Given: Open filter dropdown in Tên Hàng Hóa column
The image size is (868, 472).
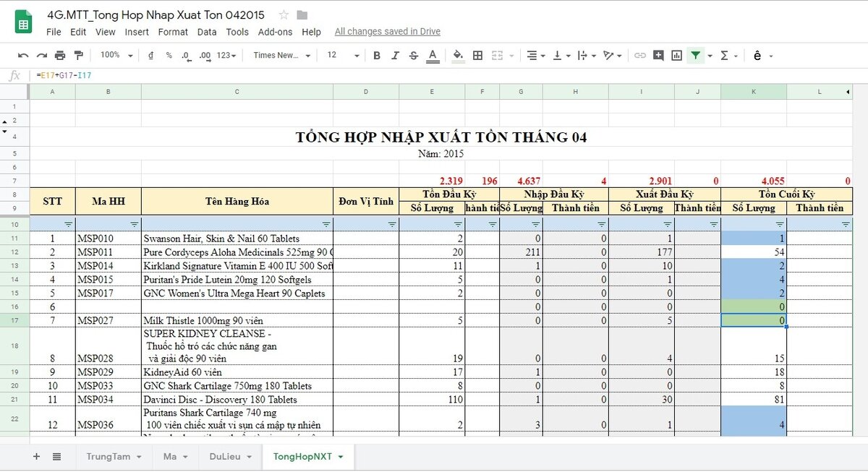Looking at the screenshot, I should [326, 225].
